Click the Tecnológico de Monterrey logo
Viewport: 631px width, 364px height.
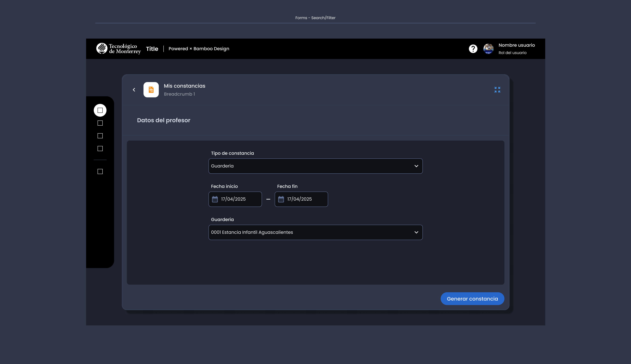118,49
